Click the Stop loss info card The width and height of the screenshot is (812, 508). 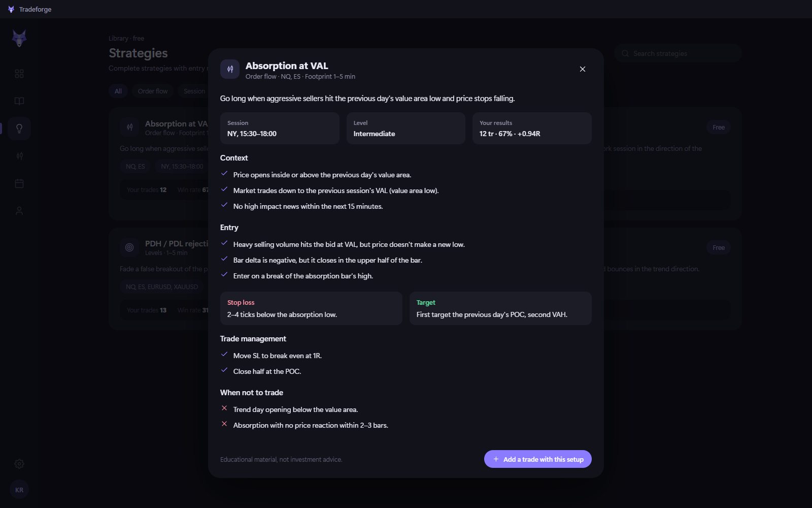(x=311, y=308)
